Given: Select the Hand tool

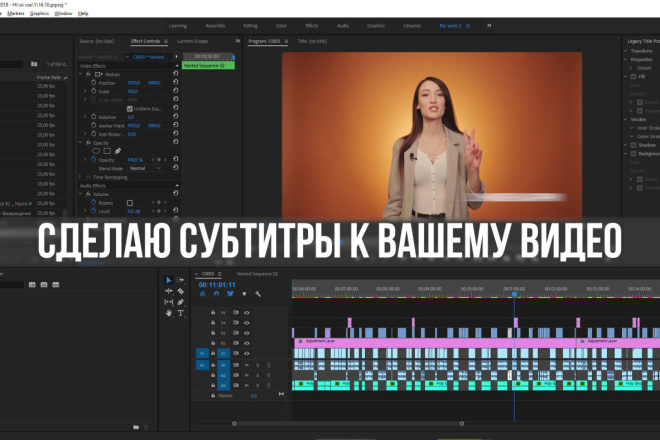Looking at the screenshot, I should point(169,313).
